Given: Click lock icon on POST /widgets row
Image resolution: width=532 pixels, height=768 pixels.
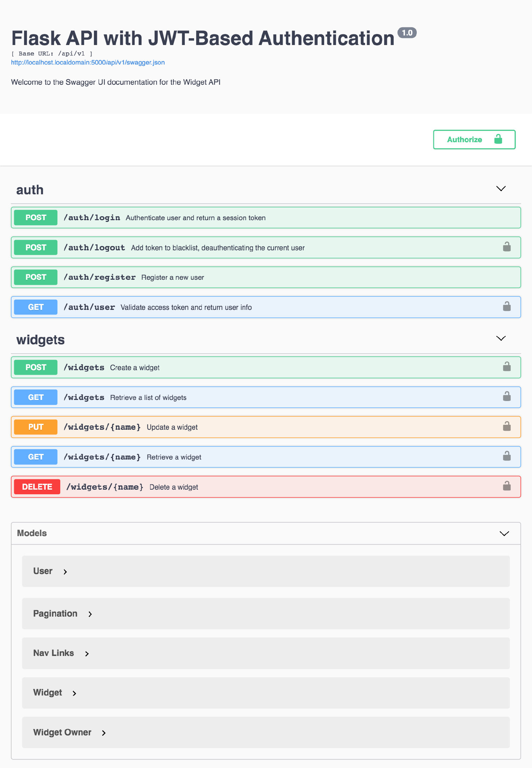Looking at the screenshot, I should click(x=506, y=367).
